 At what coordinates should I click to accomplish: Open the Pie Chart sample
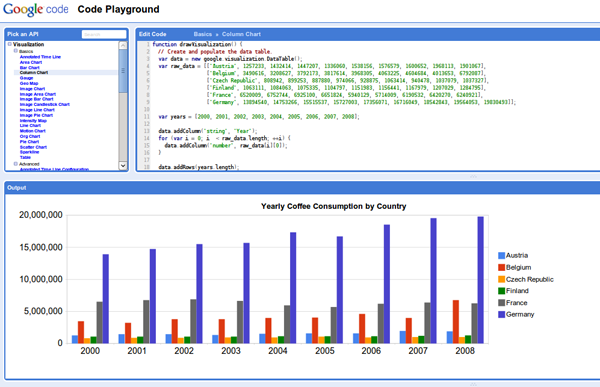(29, 142)
